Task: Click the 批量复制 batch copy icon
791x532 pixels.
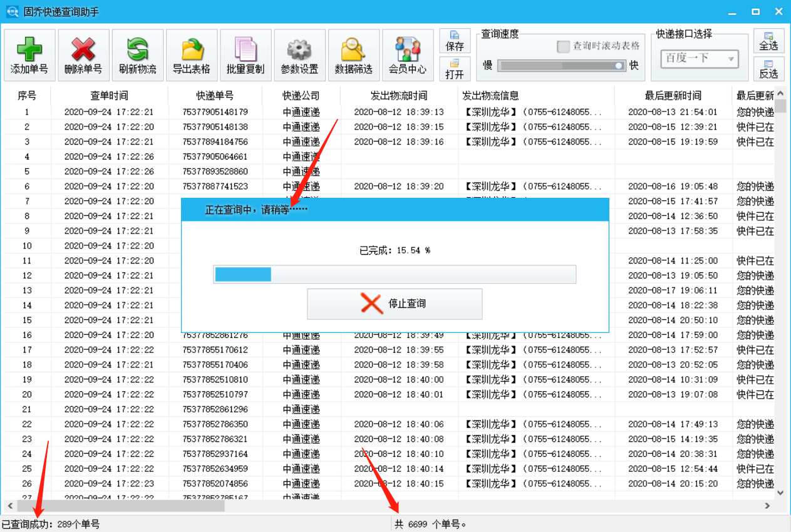Action: (246, 55)
